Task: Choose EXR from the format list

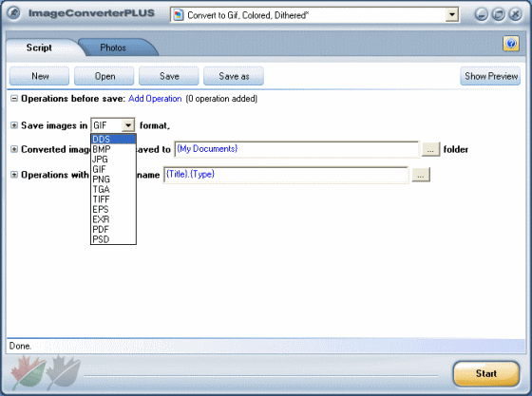Action: pyautogui.click(x=113, y=219)
